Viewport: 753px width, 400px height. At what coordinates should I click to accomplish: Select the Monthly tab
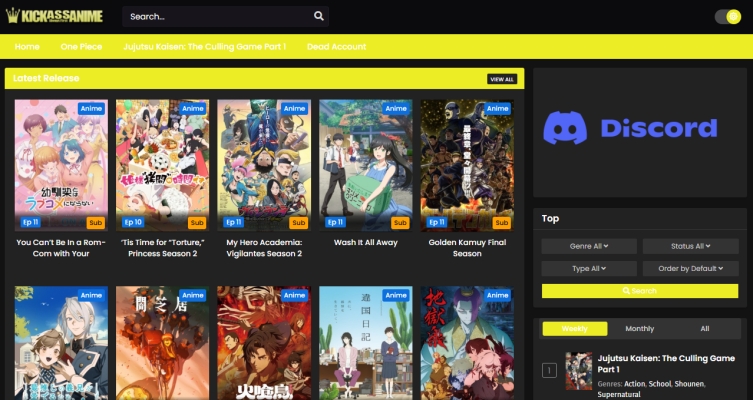640,329
